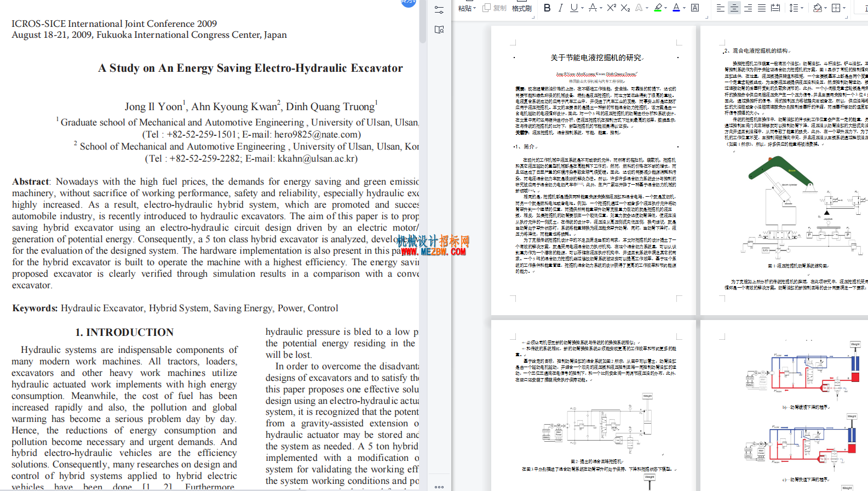This screenshot has width=868, height=491.
Task: Expand the underline style dropdown
Action: (582, 8)
